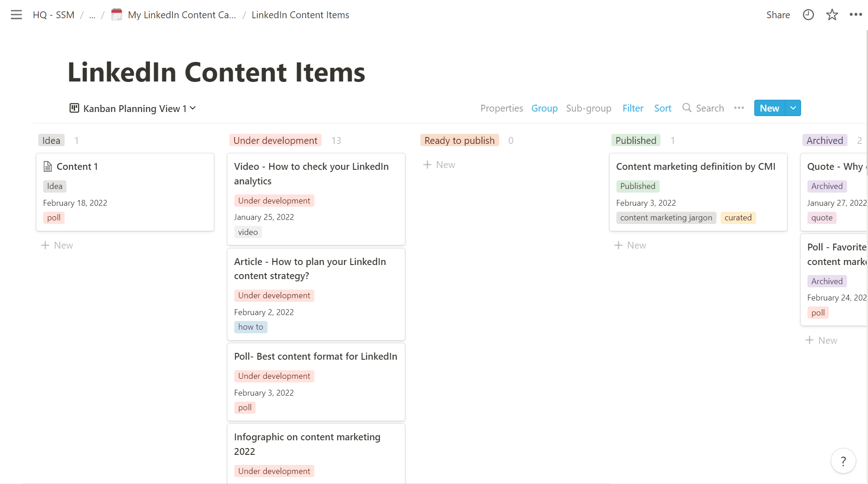
Task: Open the Filter options
Action: pos(633,108)
